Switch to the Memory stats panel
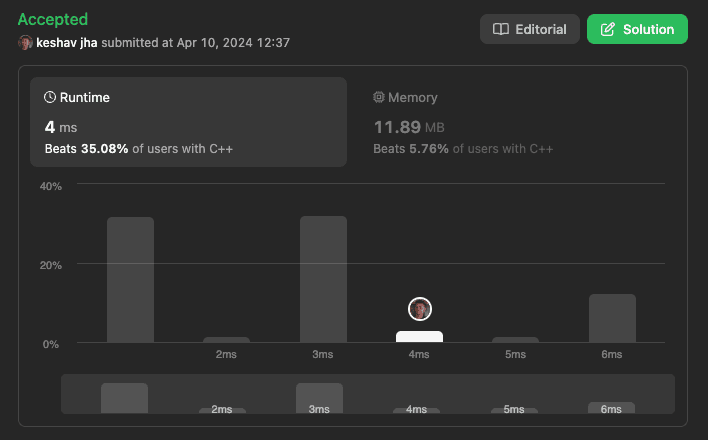 click(x=517, y=122)
